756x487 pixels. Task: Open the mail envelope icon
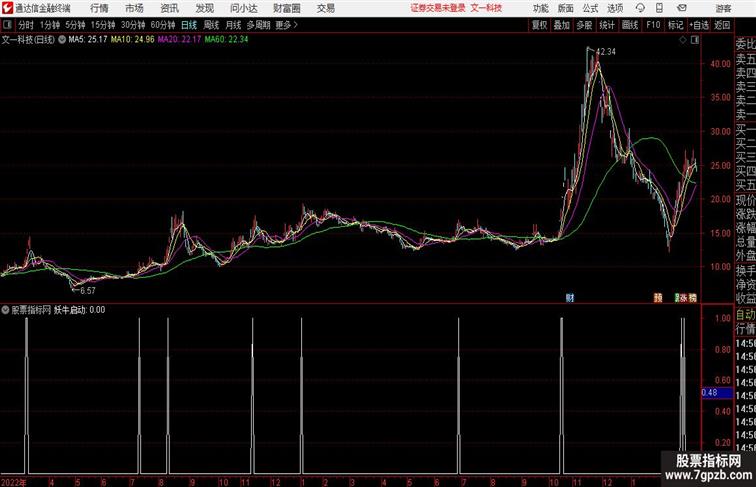pos(682,8)
